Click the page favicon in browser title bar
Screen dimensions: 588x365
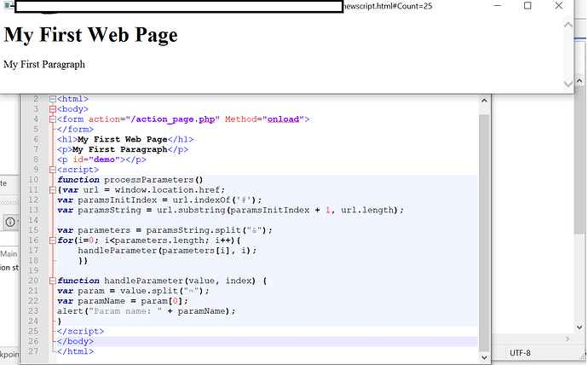pos(9,6)
